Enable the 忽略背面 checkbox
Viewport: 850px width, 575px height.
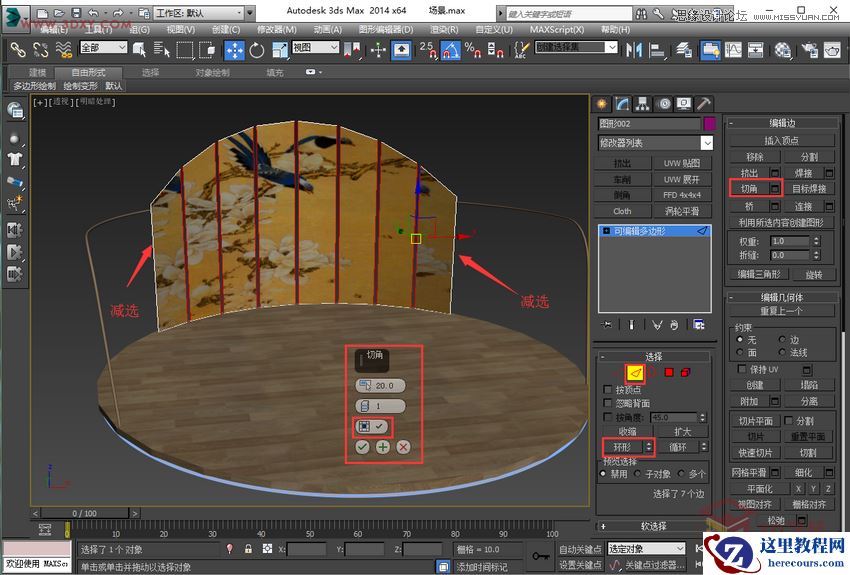click(x=608, y=403)
